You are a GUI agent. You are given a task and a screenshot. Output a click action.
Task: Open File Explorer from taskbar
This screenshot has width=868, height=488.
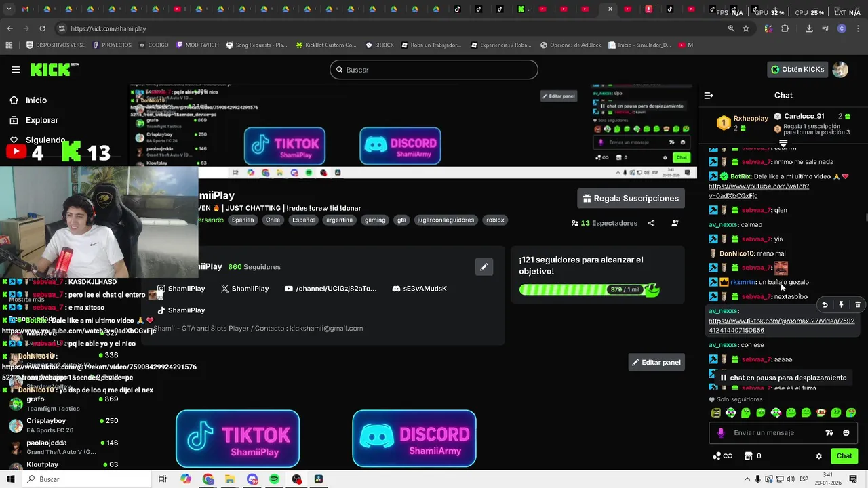[230, 479]
